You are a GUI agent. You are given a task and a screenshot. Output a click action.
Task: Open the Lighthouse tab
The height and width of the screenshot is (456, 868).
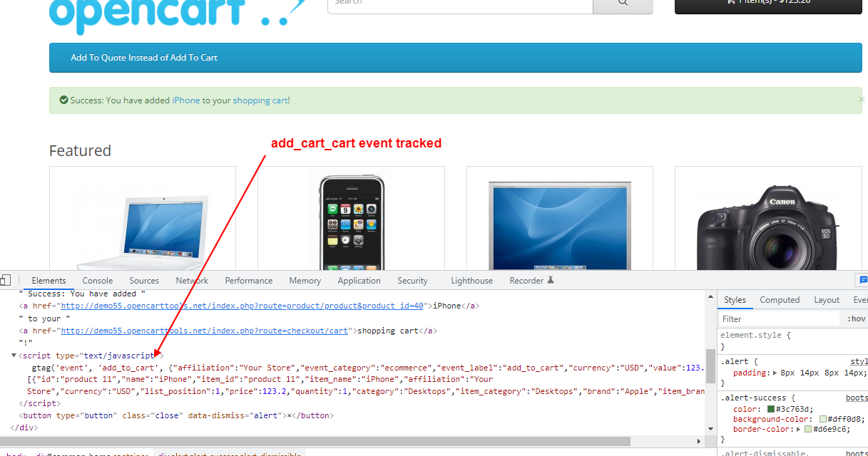pos(471,281)
